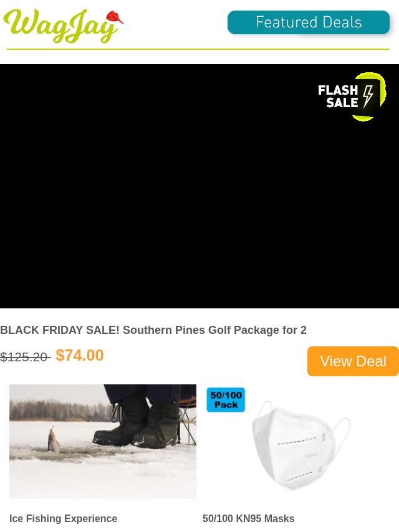
Task: Open the ice fishing photo
Action: tap(102, 442)
